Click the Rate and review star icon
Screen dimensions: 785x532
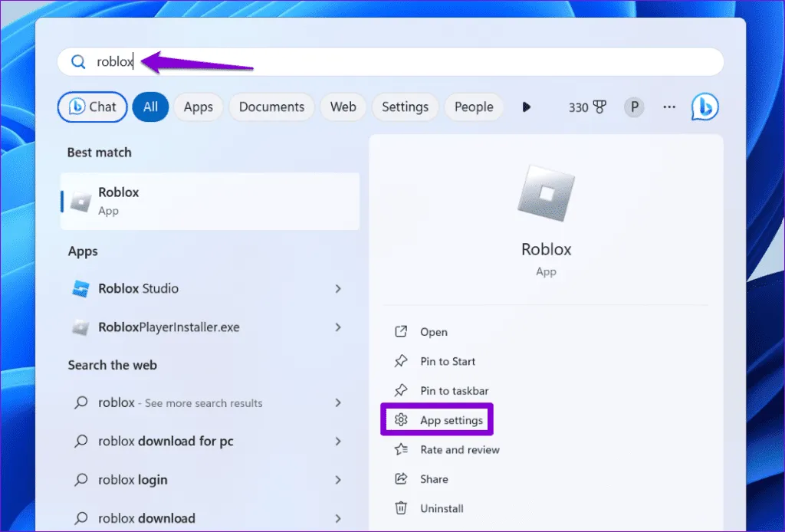[400, 450]
